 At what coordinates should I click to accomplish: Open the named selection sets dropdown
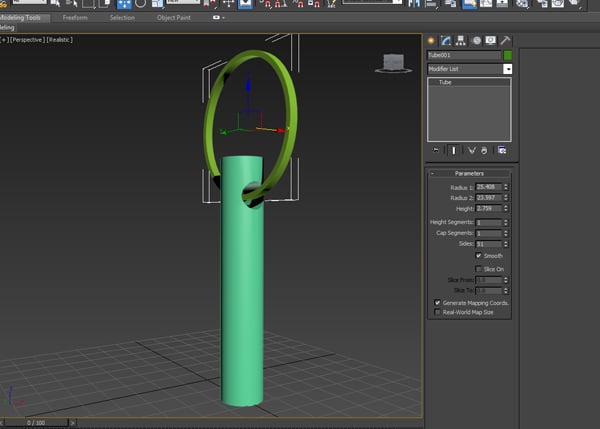tap(372, 2)
